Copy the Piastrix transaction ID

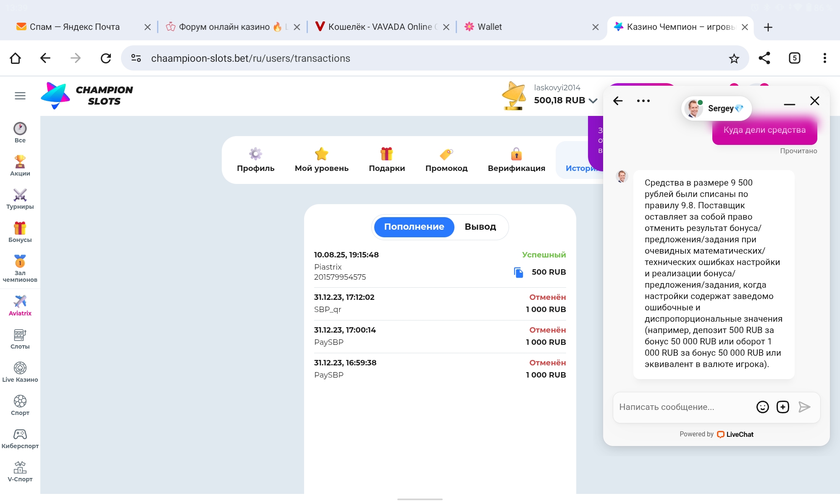(519, 272)
